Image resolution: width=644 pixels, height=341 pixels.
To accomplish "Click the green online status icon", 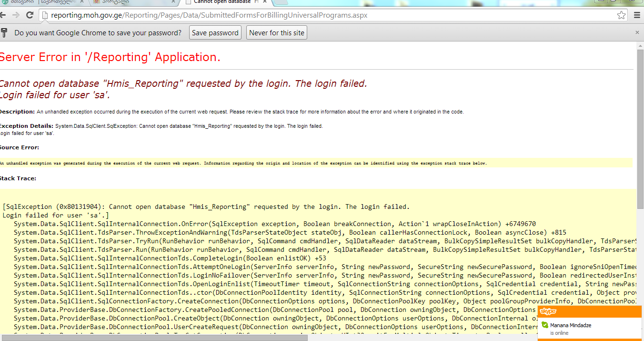I will coord(545,325).
